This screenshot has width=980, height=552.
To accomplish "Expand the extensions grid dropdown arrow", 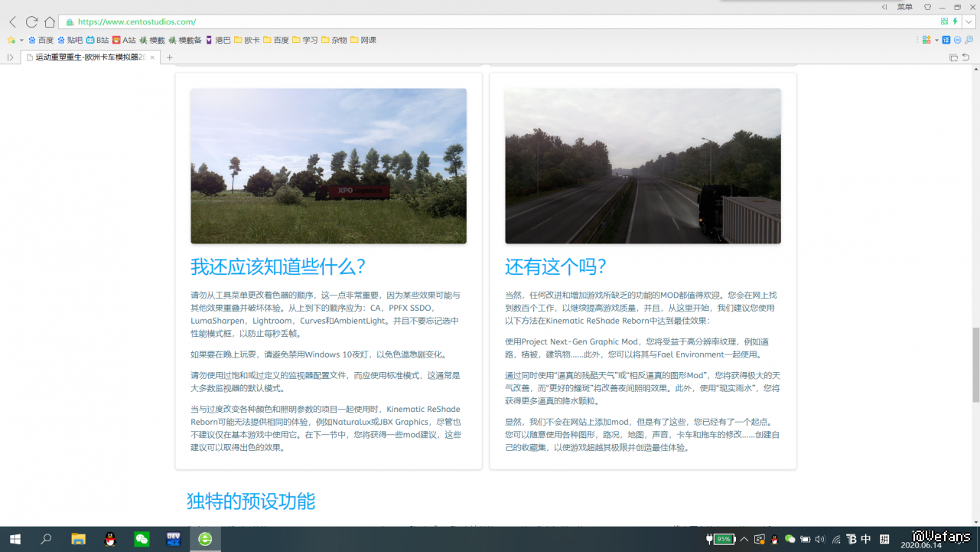I will (x=936, y=40).
